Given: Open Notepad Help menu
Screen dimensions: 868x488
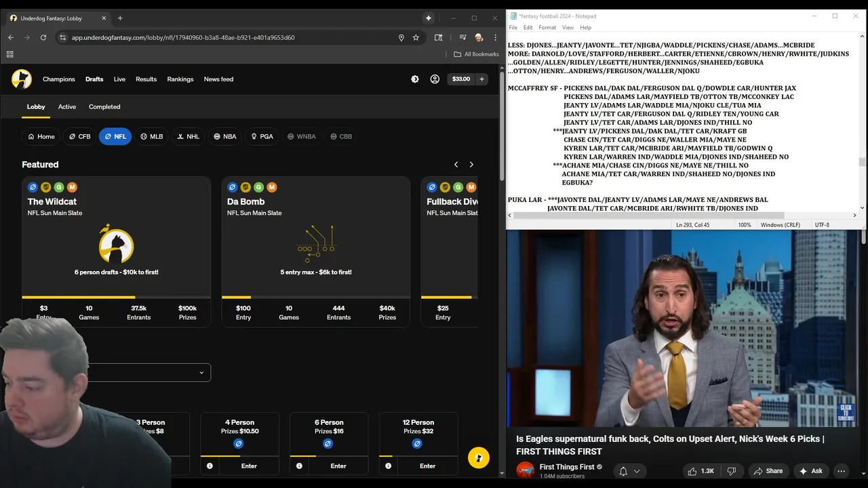Looking at the screenshot, I should 585,28.
